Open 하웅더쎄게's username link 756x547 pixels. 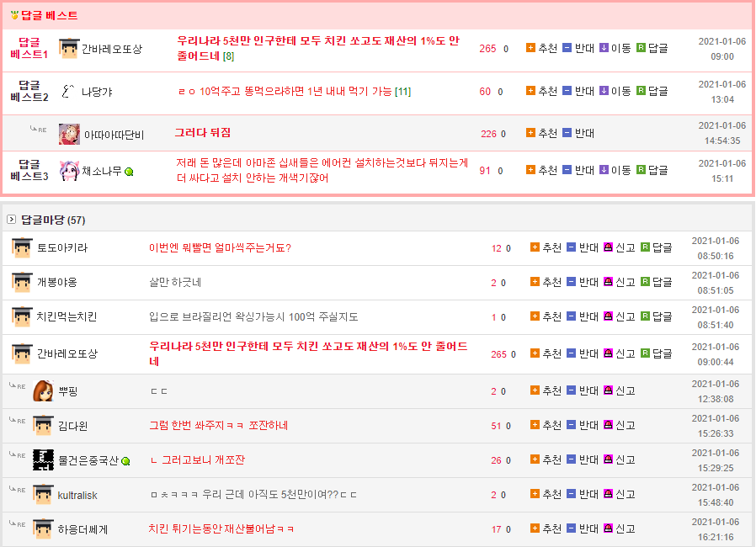pyautogui.click(x=83, y=529)
